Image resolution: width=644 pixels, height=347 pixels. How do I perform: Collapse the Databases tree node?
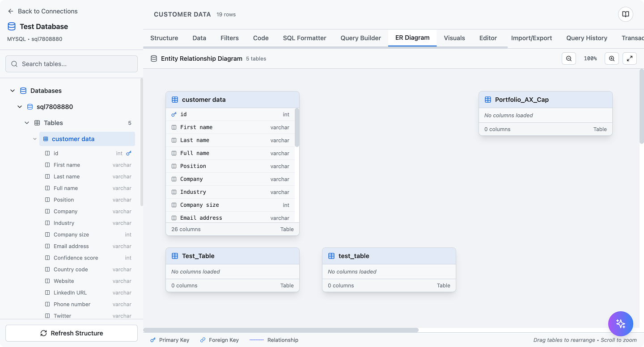coord(12,90)
